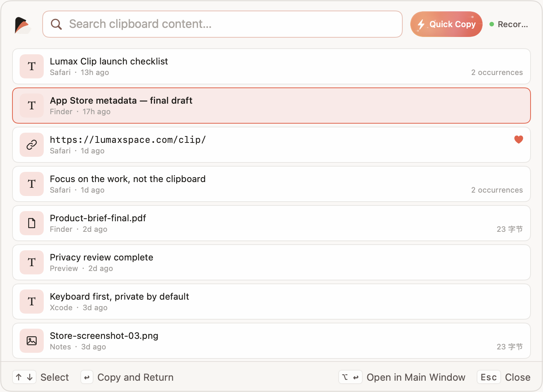
Task: Select the Store-screenshot-03.png entry
Action: click(x=271, y=341)
